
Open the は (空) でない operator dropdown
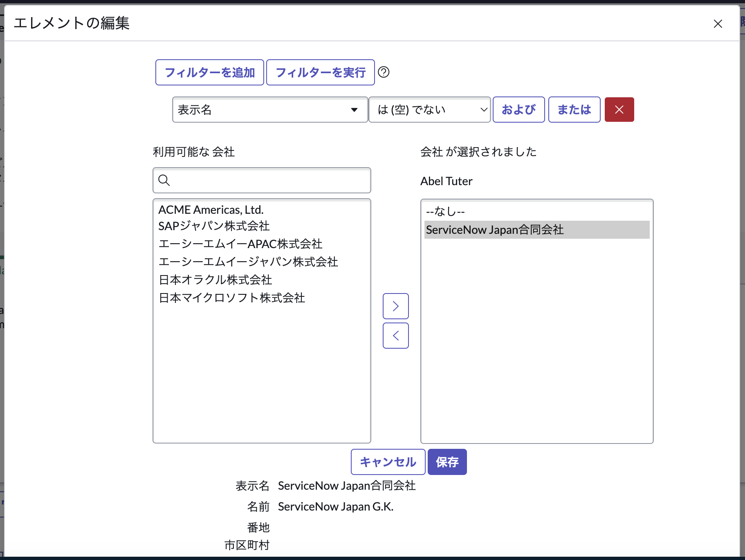[430, 110]
